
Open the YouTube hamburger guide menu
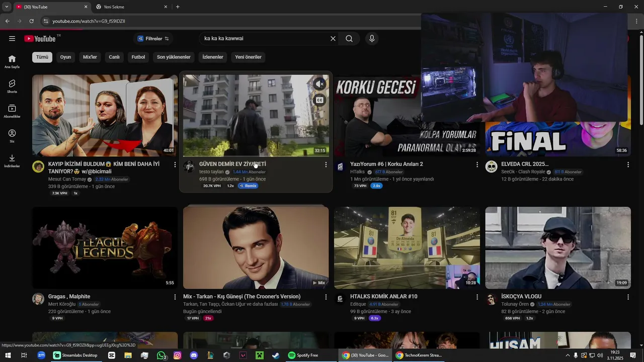pyautogui.click(x=12, y=39)
